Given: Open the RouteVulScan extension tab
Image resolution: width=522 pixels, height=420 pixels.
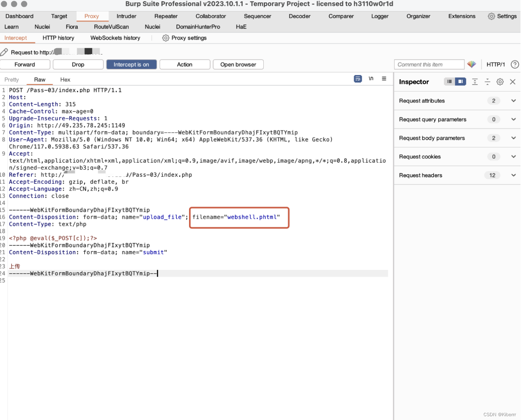Looking at the screenshot, I should point(111,27).
